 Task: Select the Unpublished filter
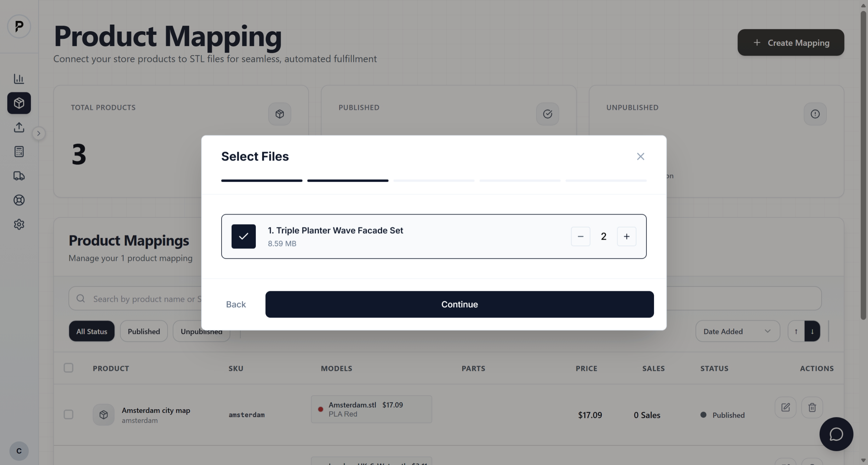[x=201, y=331]
